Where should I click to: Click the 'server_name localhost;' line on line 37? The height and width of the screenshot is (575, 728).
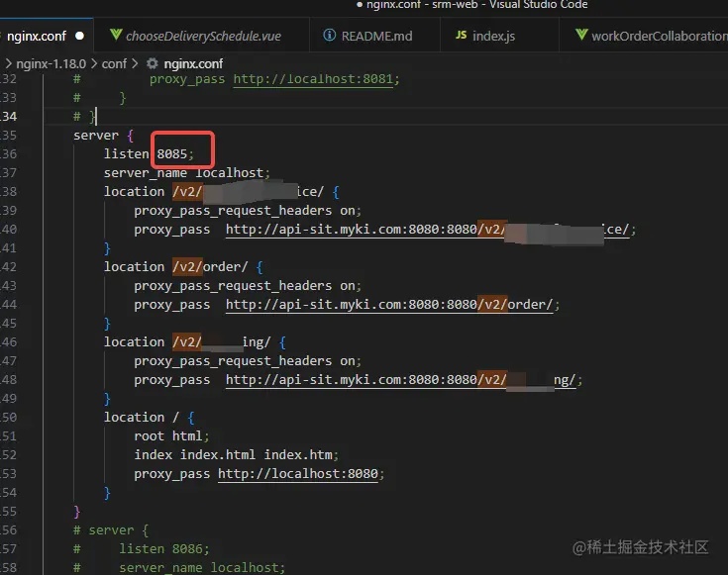pyautogui.click(x=186, y=173)
